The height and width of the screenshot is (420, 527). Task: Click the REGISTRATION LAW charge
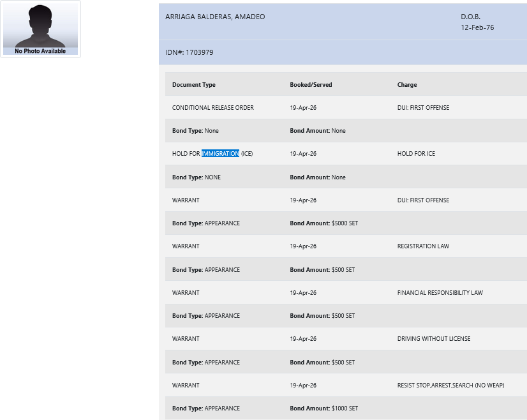pyautogui.click(x=423, y=246)
